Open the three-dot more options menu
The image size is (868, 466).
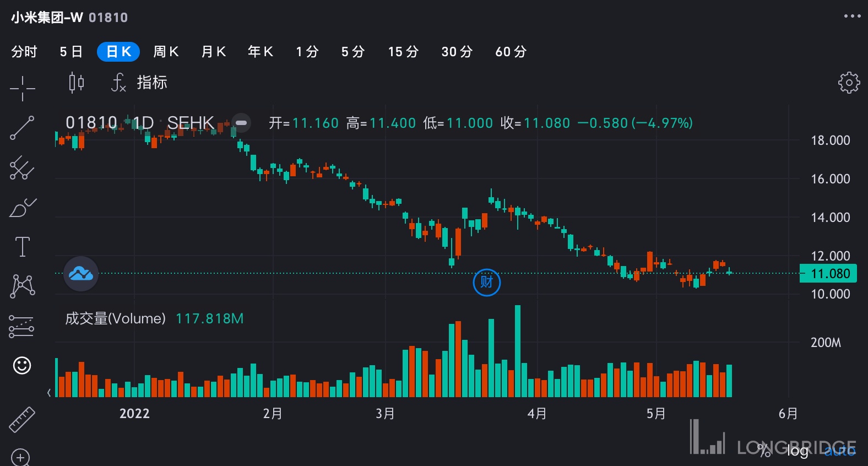852,16
